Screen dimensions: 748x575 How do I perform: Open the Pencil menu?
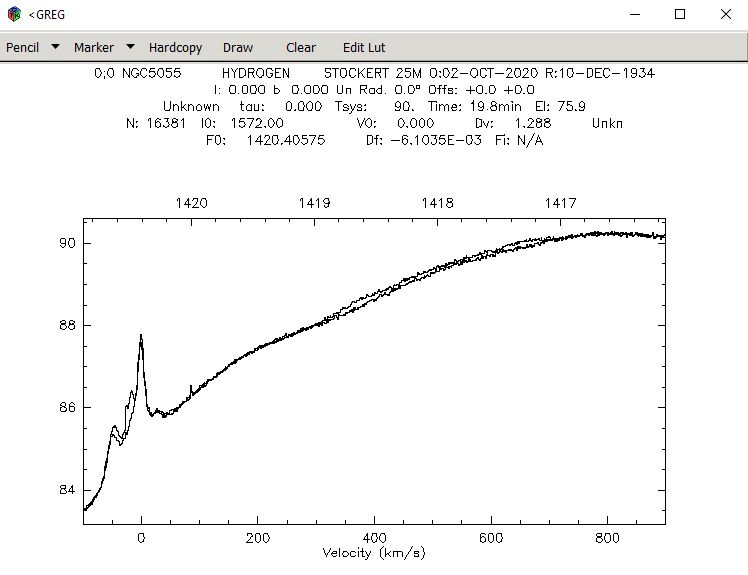tap(22, 48)
